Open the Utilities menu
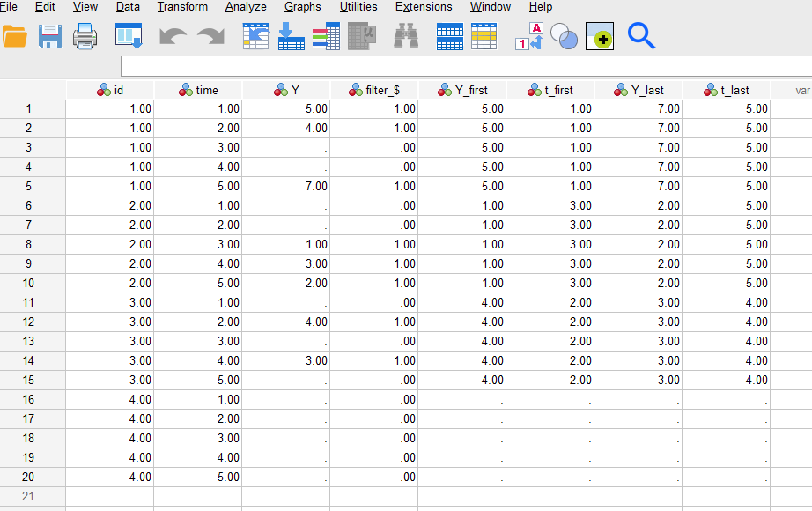812x511 pixels. pos(358,7)
